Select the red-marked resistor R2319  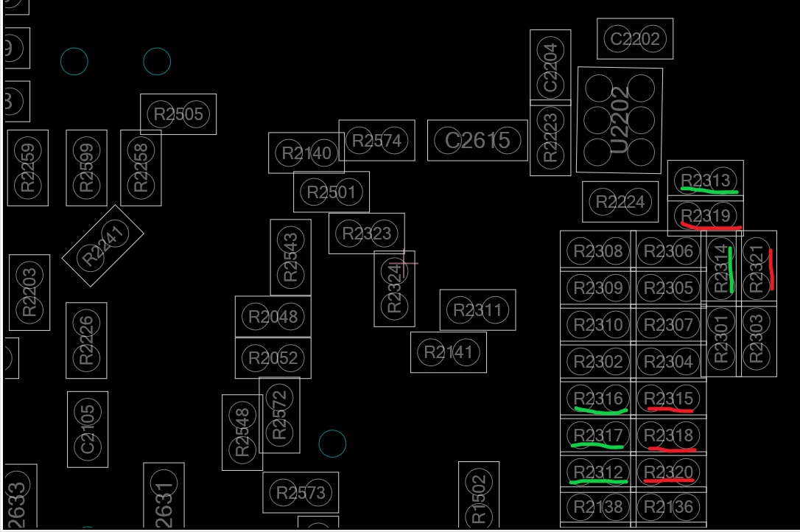coord(705,216)
